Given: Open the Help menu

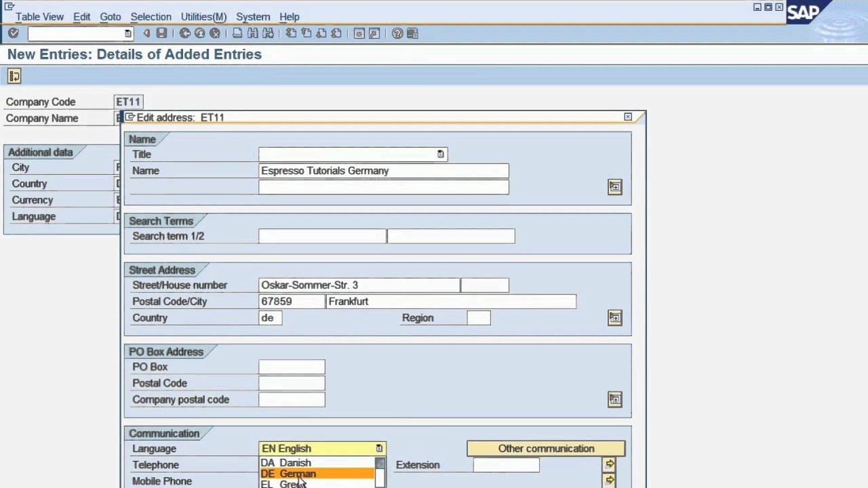Looking at the screenshot, I should (289, 16).
